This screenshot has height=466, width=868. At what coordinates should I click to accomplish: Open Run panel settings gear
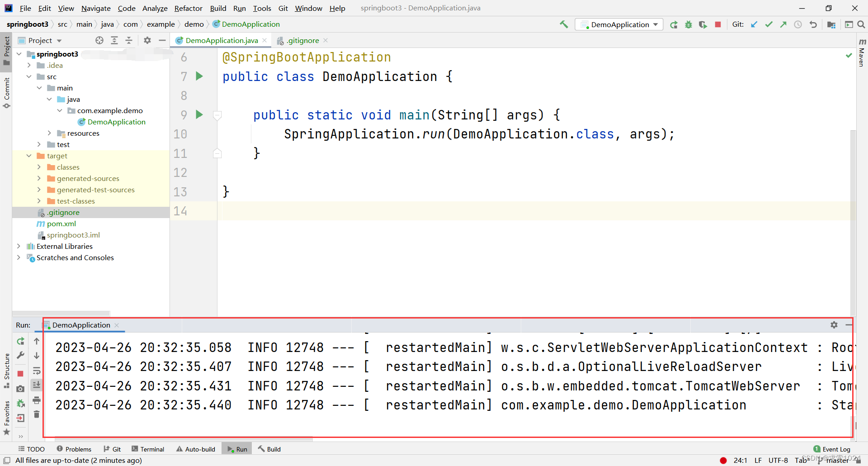click(834, 325)
